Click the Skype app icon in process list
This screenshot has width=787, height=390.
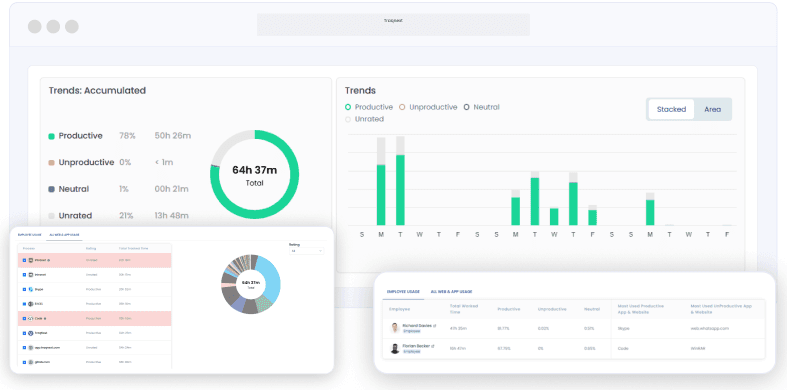31,289
